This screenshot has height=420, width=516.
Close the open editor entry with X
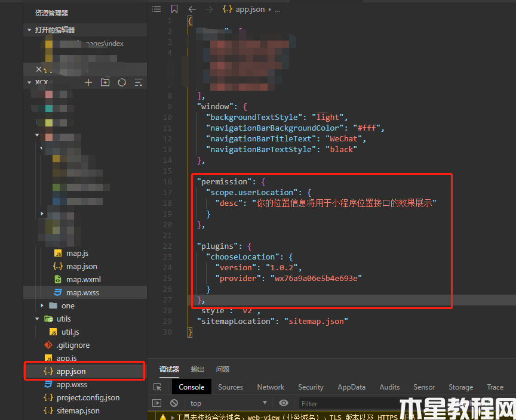38,69
